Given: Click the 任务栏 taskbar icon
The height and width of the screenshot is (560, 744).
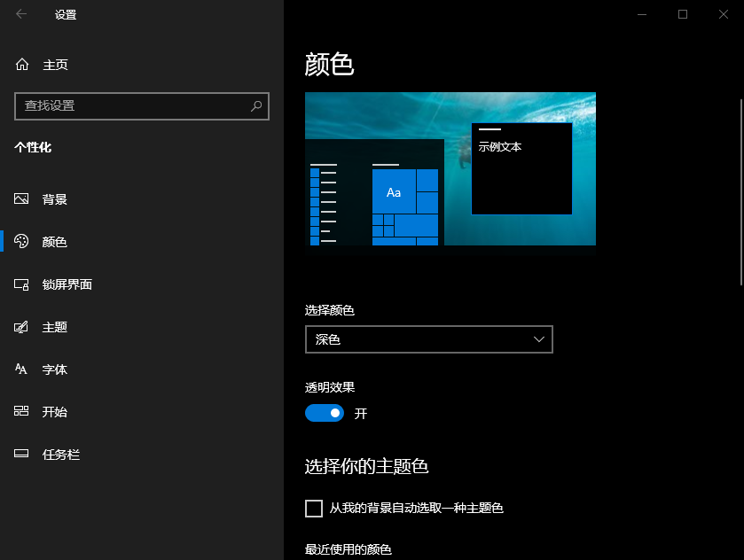Looking at the screenshot, I should pos(21,454).
